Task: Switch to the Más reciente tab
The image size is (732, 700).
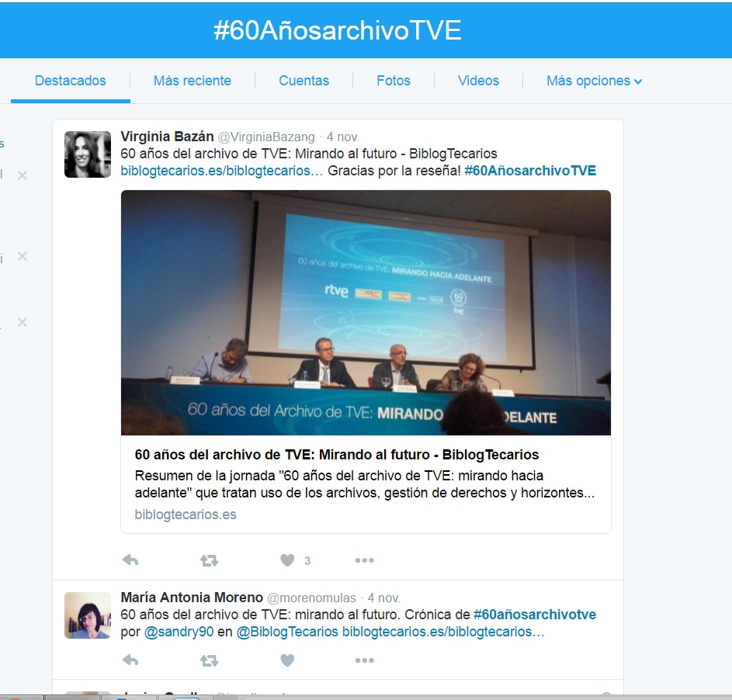Action: click(193, 81)
